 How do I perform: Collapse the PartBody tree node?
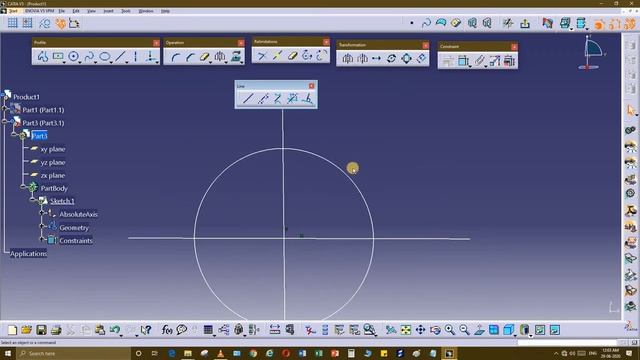(23, 187)
